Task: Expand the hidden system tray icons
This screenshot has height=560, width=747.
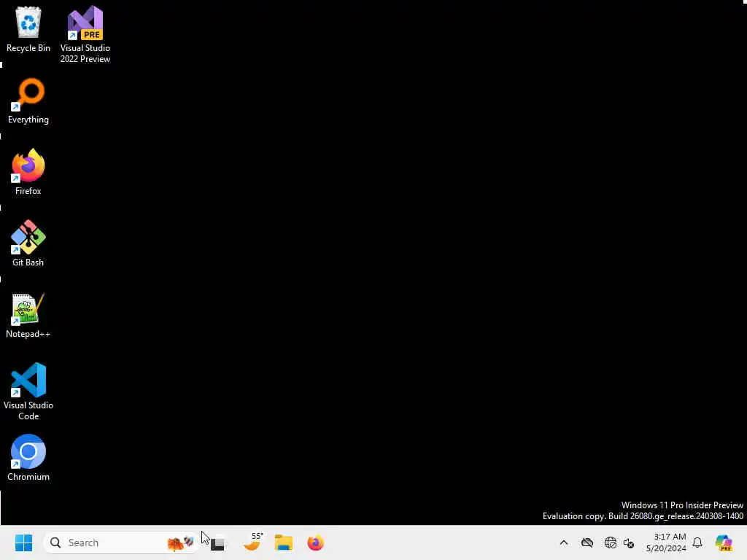Action: [564, 542]
